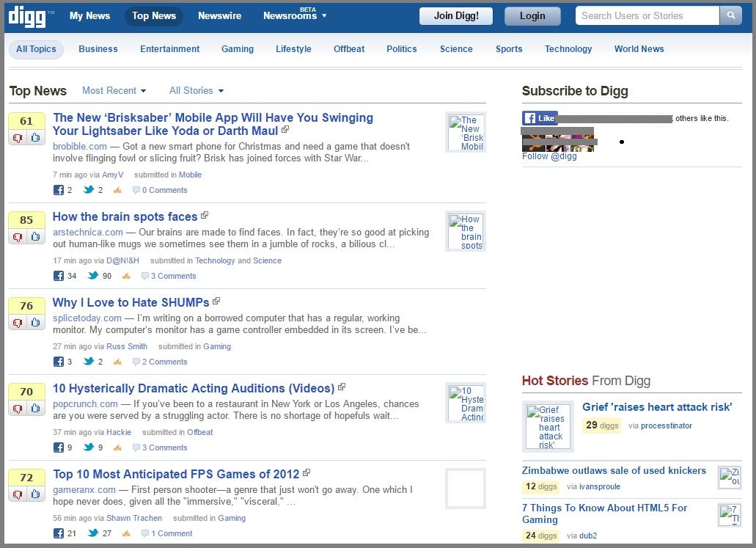
Task: Open '7 Things To Know About HTML5 For Gaming'
Action: coord(605,514)
